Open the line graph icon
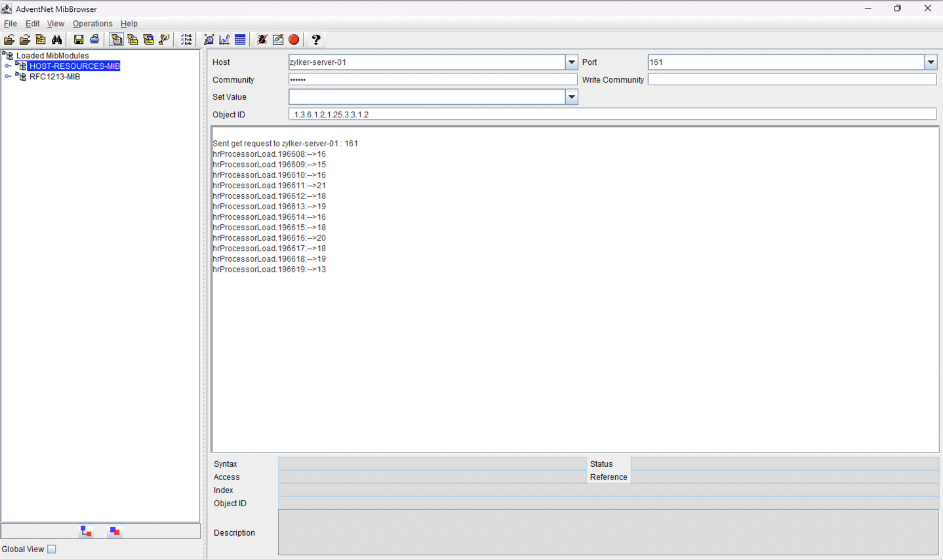The height and width of the screenshot is (560, 943). coord(224,40)
